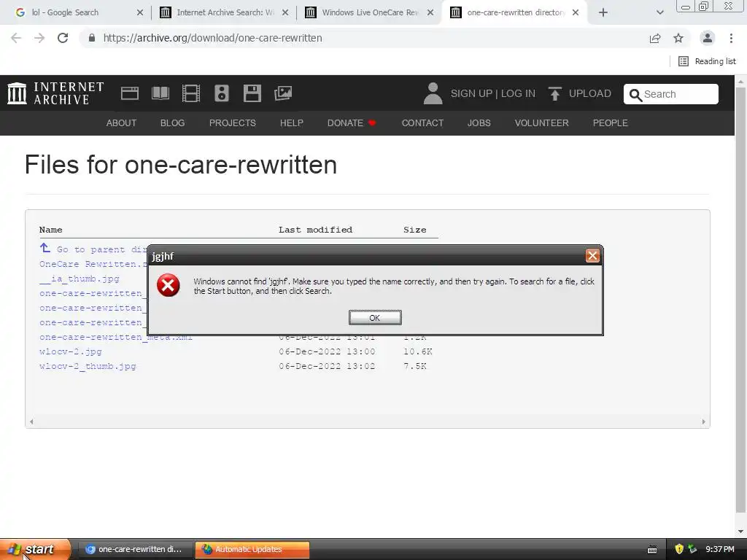Click the security shield tray icon
The image size is (747, 560).
point(679,549)
